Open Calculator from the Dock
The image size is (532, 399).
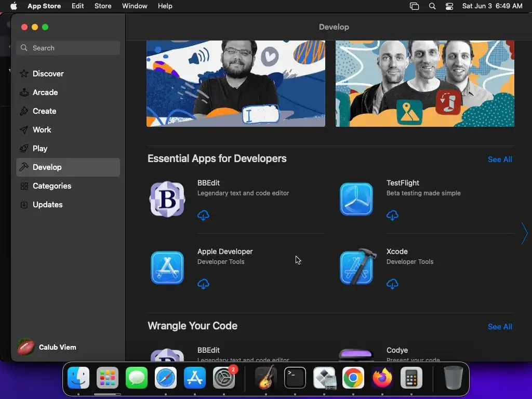point(411,378)
